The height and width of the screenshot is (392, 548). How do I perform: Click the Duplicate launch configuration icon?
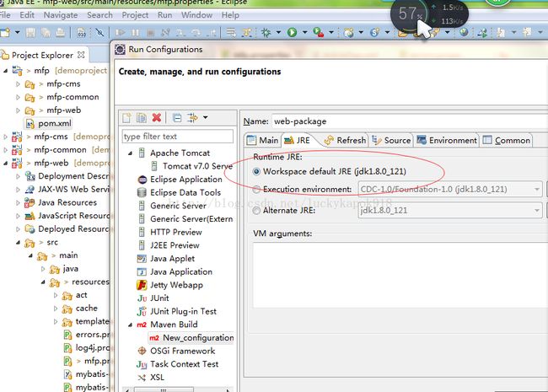[x=142, y=118]
